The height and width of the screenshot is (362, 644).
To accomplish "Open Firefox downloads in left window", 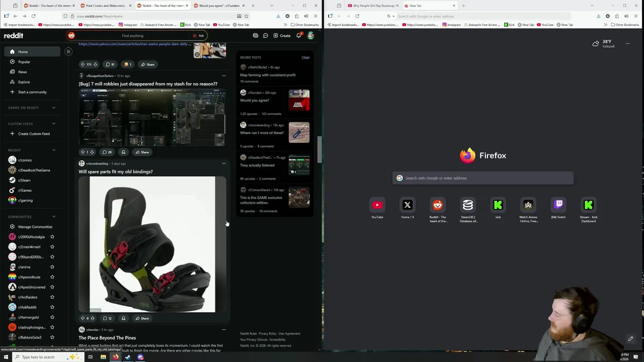I will pyautogui.click(x=278, y=16).
